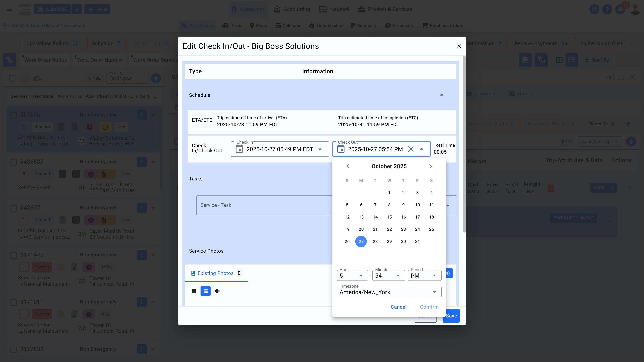Select the Existing Photos tab
This screenshot has width=644, height=362.
pyautogui.click(x=216, y=273)
